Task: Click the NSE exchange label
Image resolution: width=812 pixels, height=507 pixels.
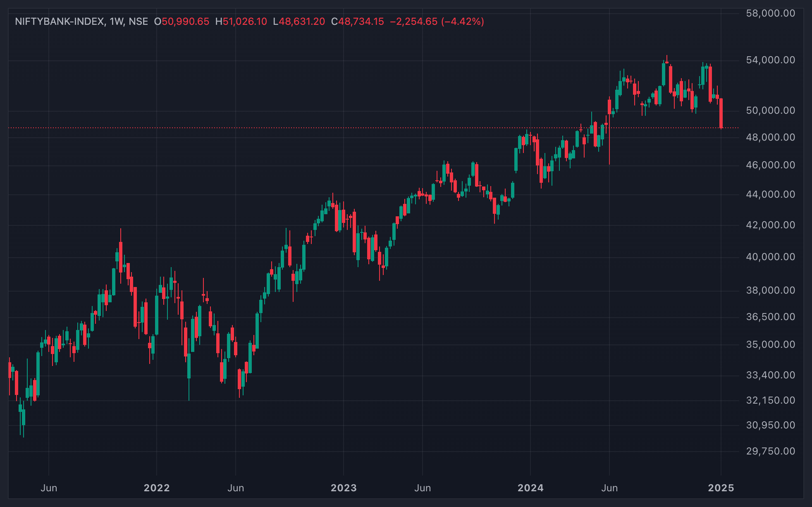Action: 138,22
